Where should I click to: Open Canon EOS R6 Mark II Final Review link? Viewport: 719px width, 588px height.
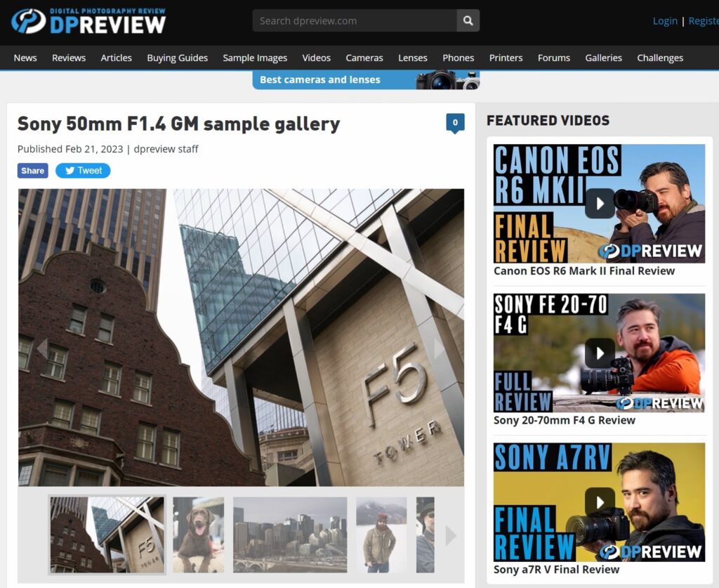click(583, 271)
